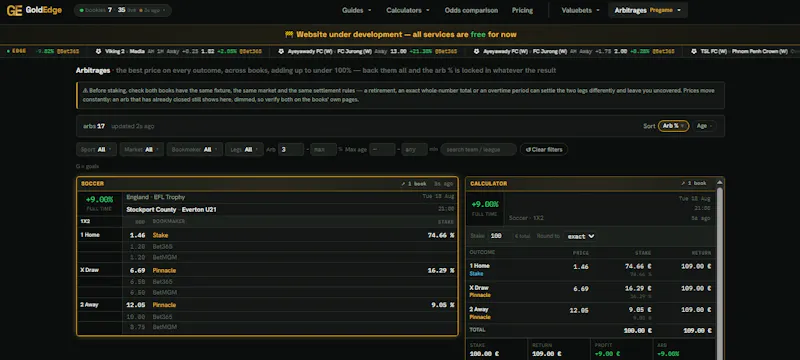Open the Market filter dropdown
The image size is (800, 360).
(142, 149)
